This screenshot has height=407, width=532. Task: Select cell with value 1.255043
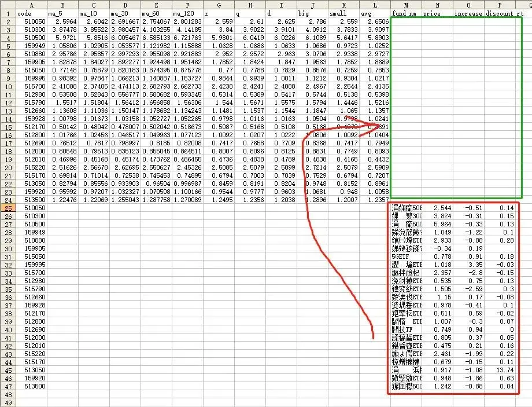(x=125, y=200)
